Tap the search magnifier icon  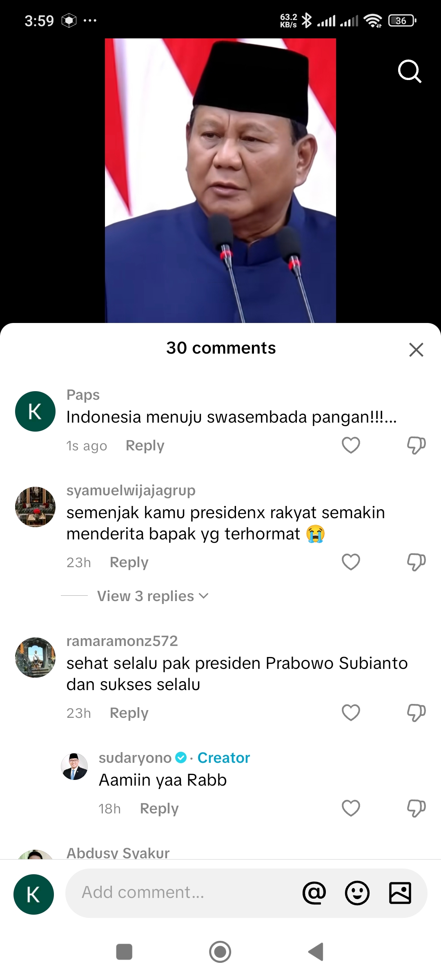coord(410,71)
